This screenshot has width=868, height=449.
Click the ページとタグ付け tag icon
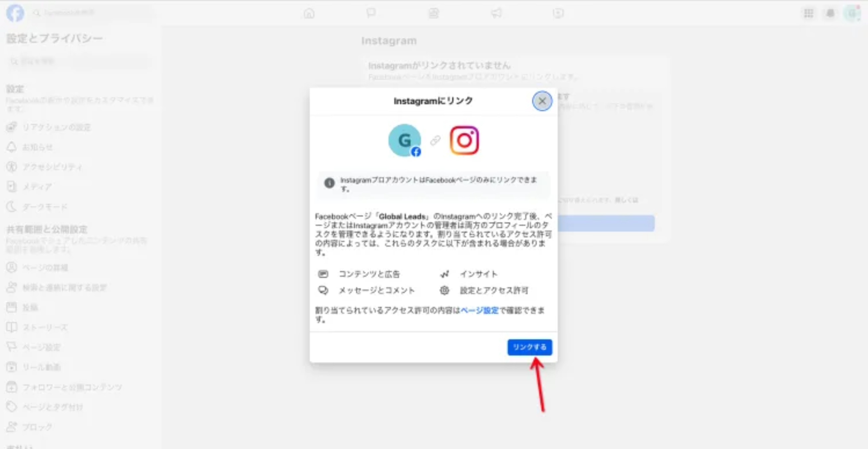click(11, 406)
